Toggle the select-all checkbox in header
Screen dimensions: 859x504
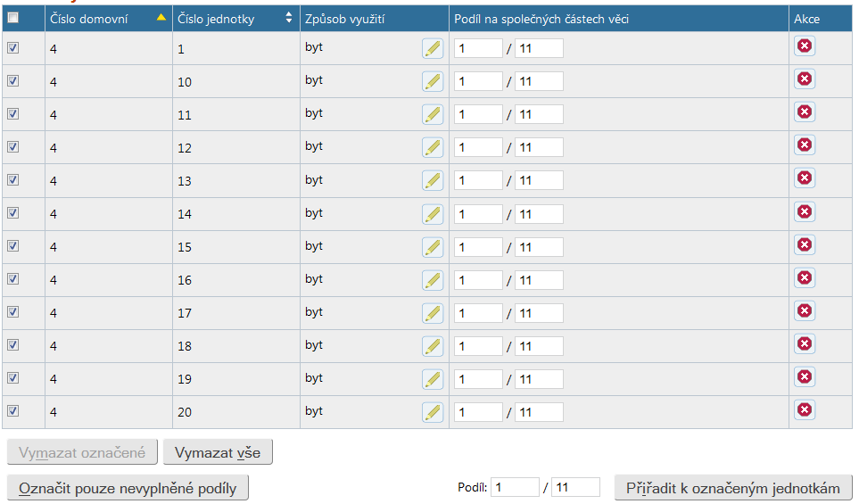(13, 17)
